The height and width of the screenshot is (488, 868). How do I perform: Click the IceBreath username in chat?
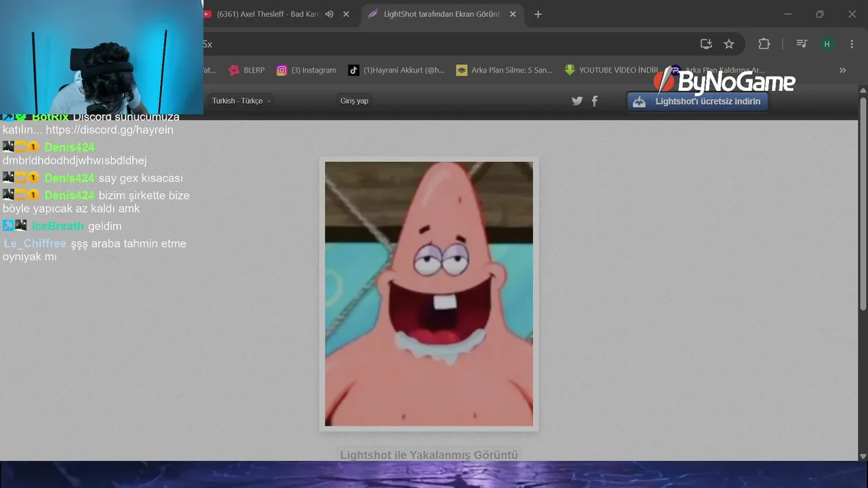coord(58,226)
